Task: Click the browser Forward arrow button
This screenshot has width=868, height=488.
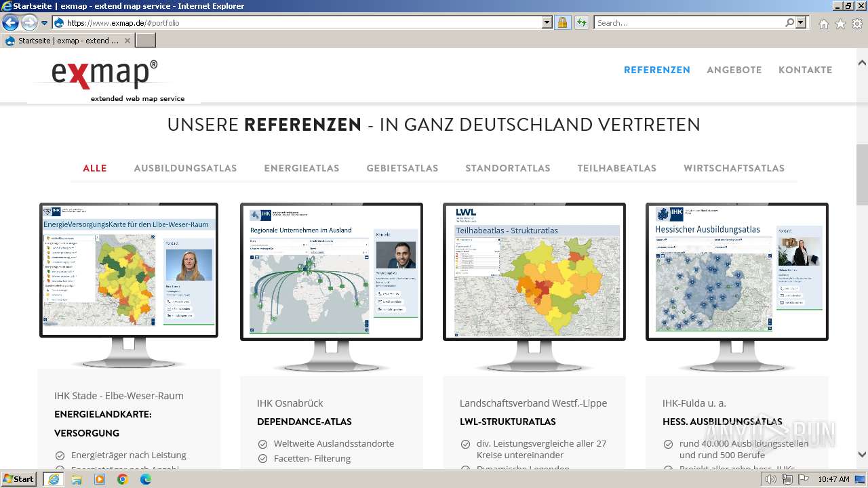Action: (x=29, y=23)
